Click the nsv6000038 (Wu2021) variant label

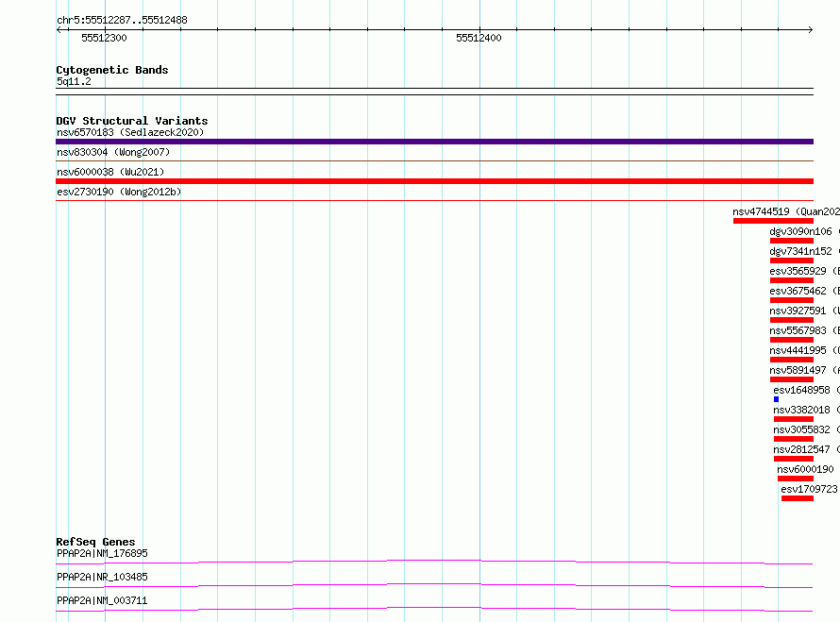click(110, 172)
